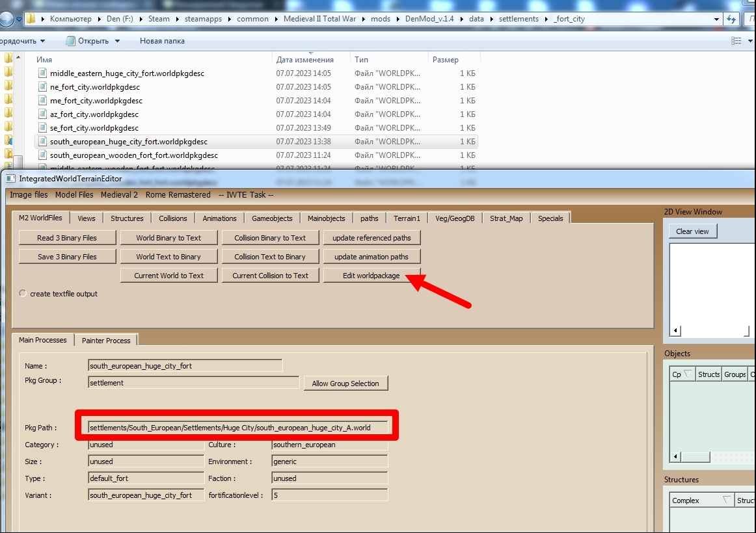
Task: Click Collision Text to Binary button
Action: 270,257
